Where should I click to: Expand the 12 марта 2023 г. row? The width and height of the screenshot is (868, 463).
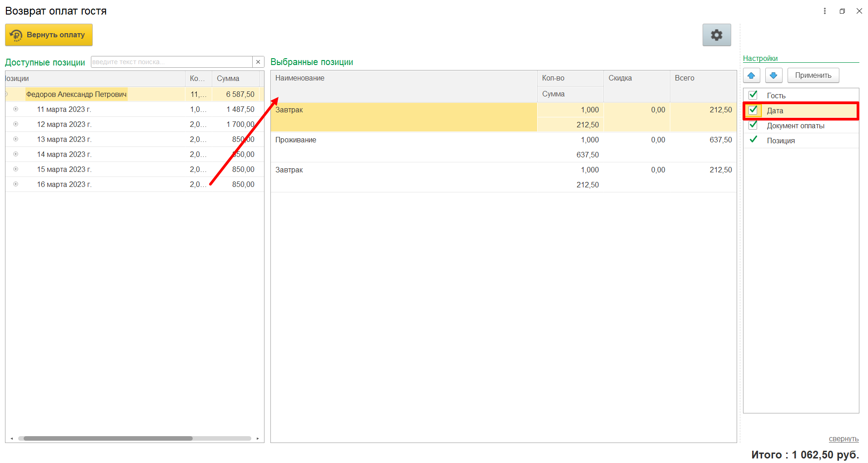click(x=15, y=124)
